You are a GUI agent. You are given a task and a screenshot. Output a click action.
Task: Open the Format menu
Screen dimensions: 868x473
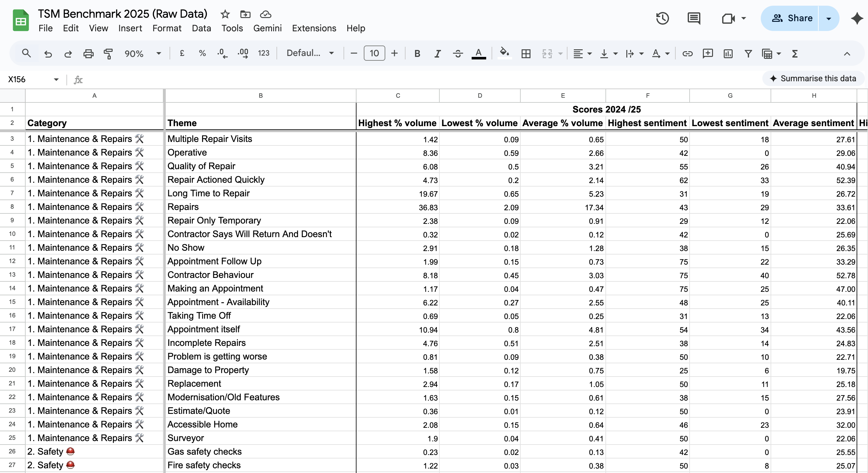[167, 28]
